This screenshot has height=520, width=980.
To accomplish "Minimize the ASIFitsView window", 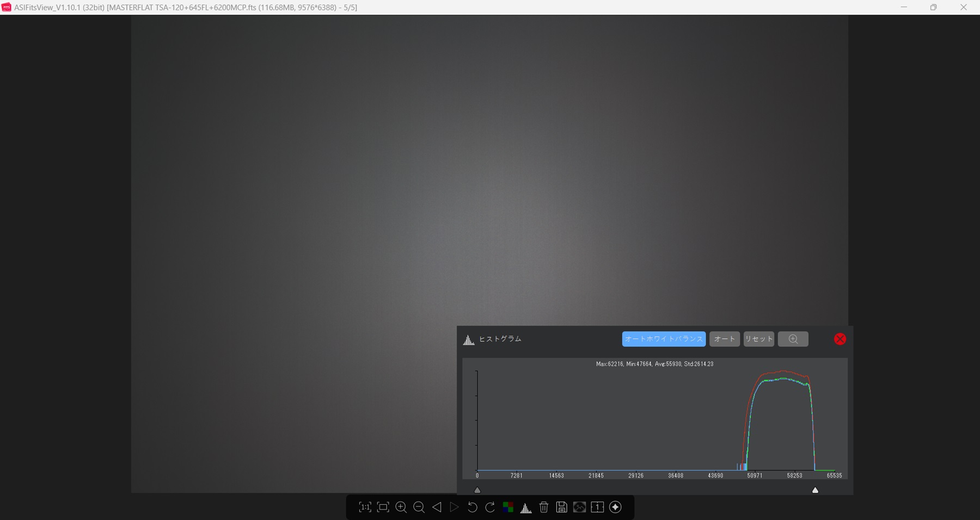I will [x=904, y=7].
